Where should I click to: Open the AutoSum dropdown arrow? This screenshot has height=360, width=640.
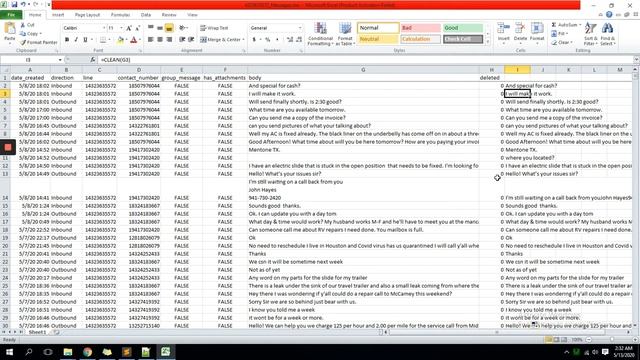[580, 25]
